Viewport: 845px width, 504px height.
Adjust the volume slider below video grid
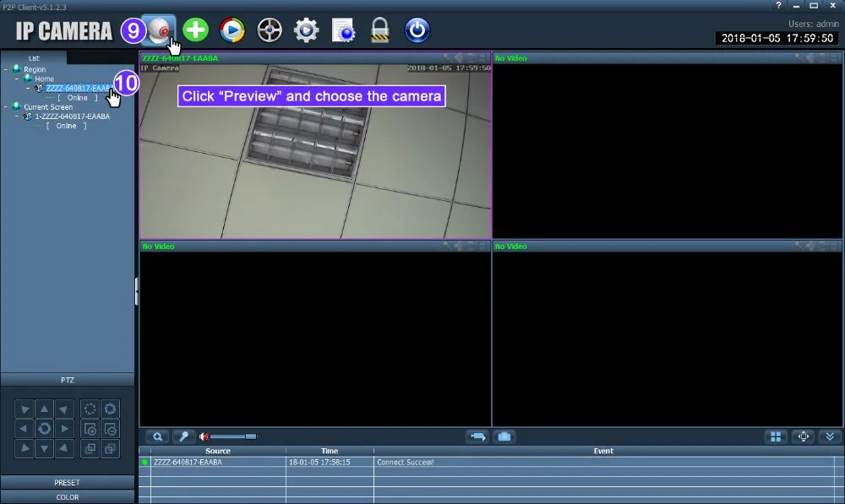click(x=233, y=436)
